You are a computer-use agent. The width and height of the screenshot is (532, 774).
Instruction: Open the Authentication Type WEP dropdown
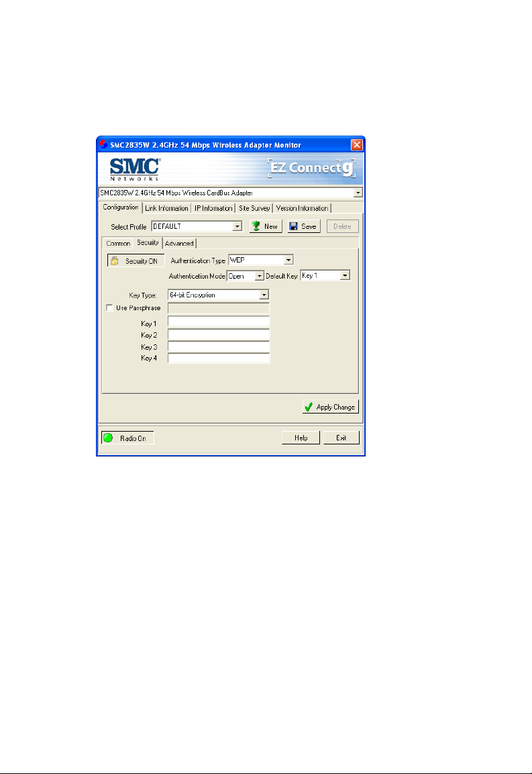tap(288, 260)
